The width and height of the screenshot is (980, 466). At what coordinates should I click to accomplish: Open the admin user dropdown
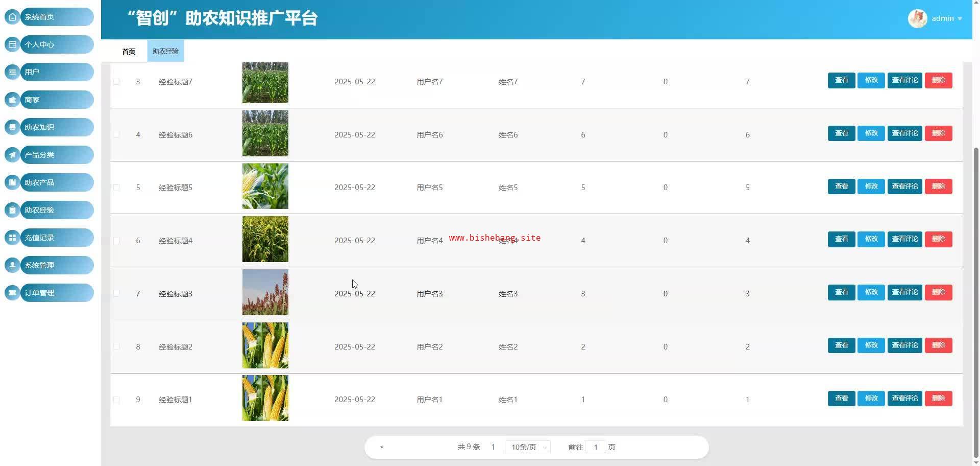click(x=946, y=18)
